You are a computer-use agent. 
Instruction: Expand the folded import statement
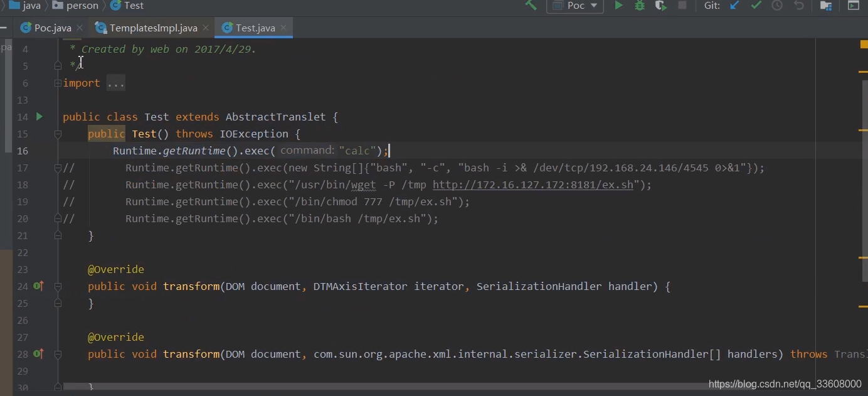point(58,83)
